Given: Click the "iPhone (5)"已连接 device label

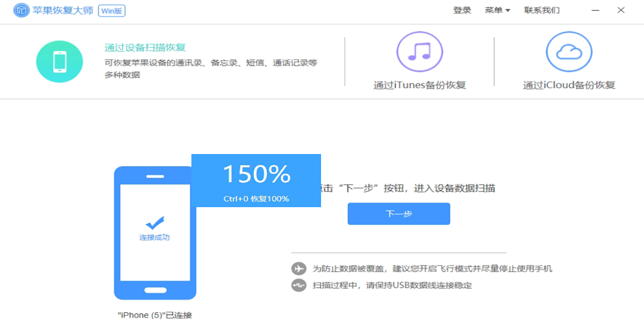Looking at the screenshot, I should point(155,315).
